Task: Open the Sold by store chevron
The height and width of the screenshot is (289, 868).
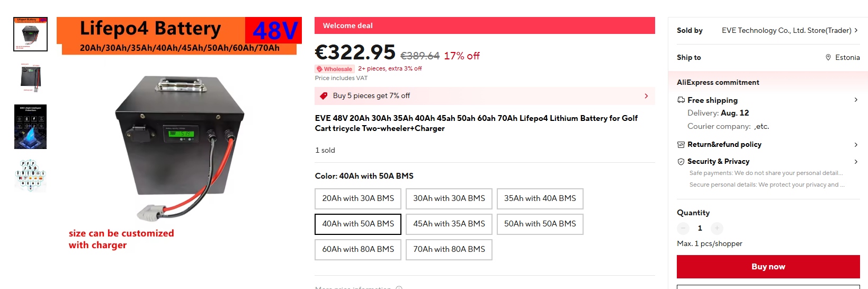Action: point(856,30)
